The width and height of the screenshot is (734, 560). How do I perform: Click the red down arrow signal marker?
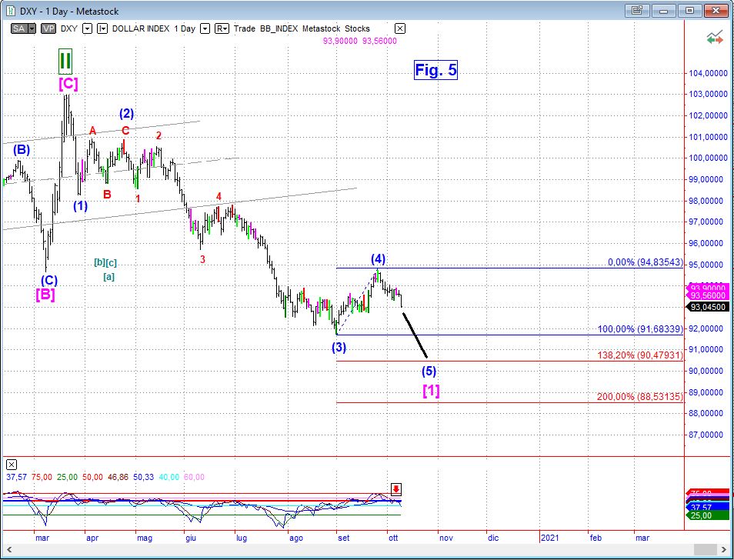396,489
